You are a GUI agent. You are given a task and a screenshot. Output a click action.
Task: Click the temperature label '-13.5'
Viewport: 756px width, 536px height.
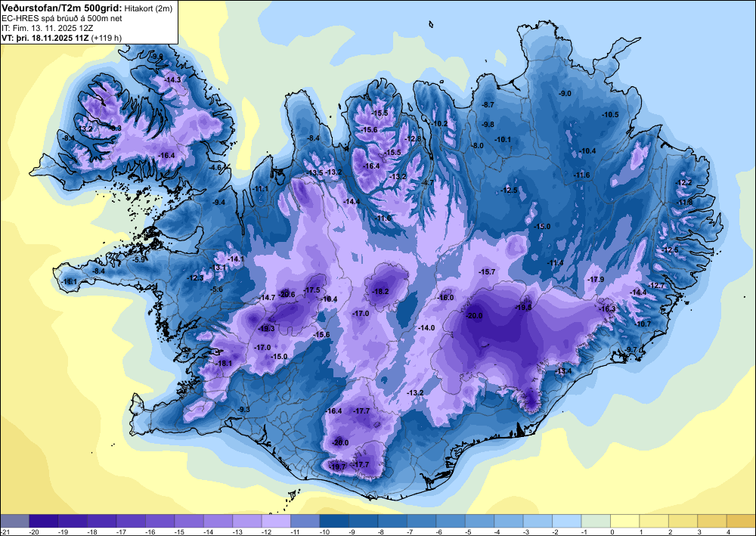tap(314, 172)
